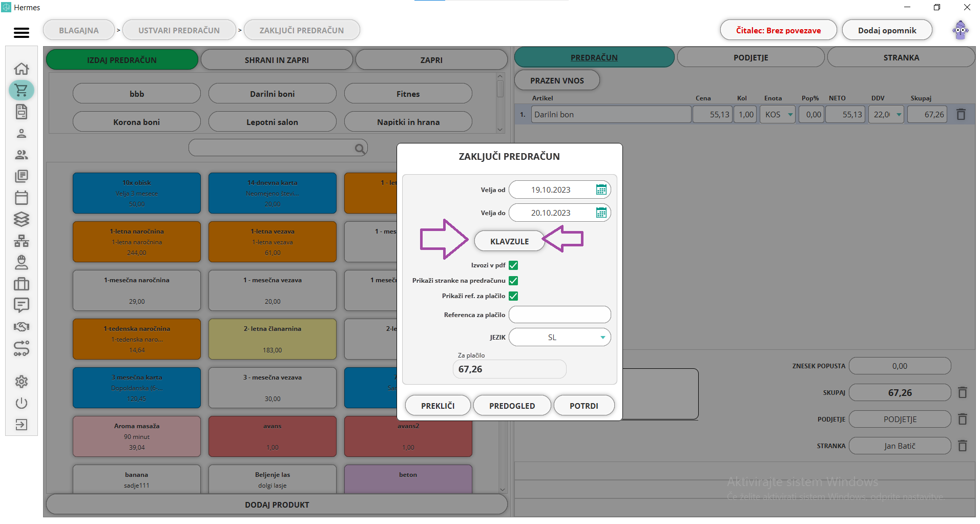Image resolution: width=980 pixels, height=524 pixels.
Task: Go to ZAKLJUČI PREDRAČUN breadcrumb
Action: [x=302, y=30]
